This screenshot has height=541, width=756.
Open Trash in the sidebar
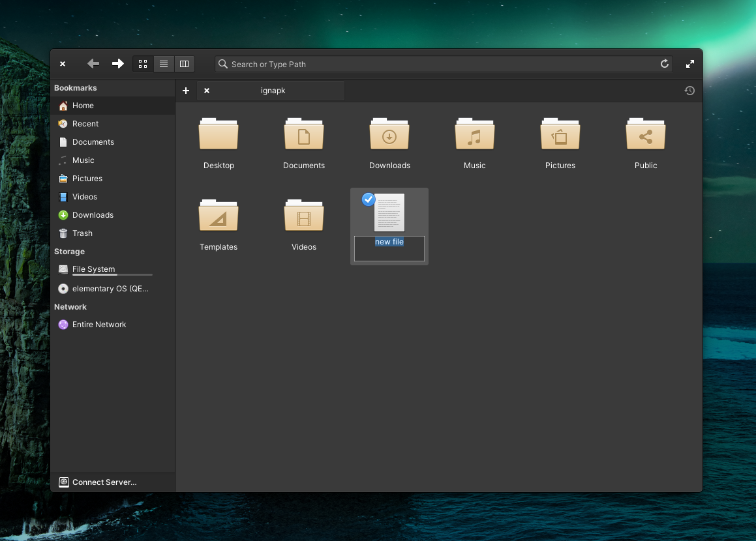coord(82,233)
